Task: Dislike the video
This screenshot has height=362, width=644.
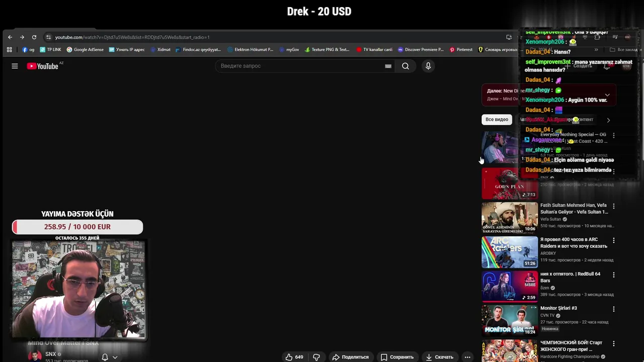Action: (316, 357)
